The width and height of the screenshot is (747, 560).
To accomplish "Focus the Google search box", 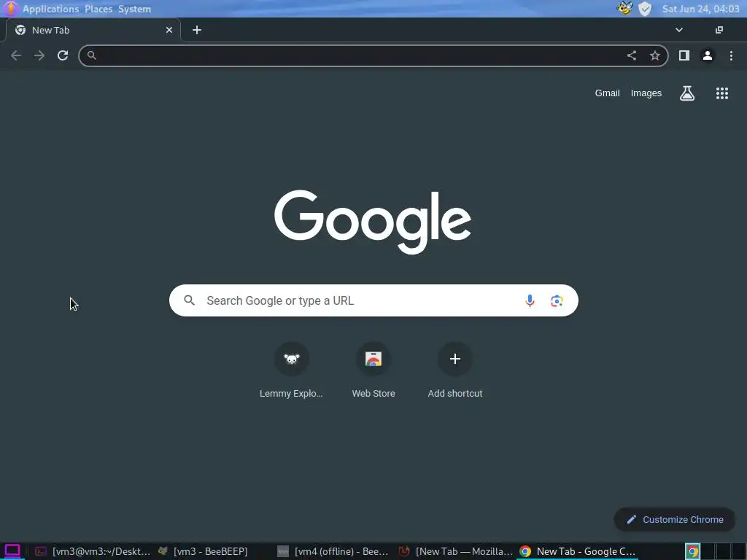I will [373, 300].
